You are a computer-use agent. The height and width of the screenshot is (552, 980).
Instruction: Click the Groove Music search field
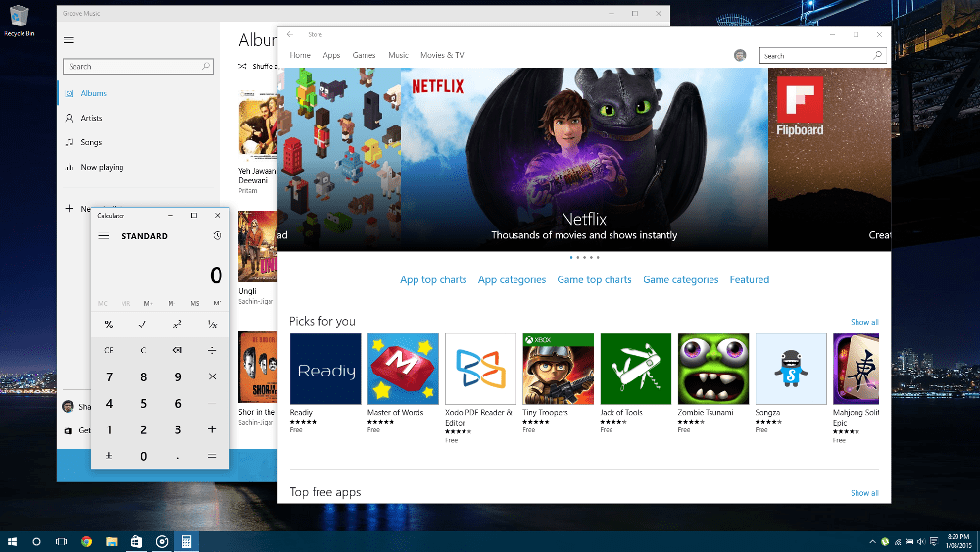click(137, 67)
